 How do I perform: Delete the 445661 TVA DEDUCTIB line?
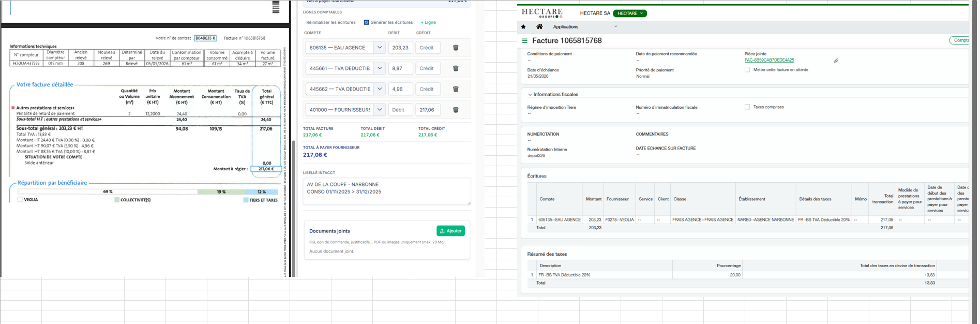coord(456,68)
